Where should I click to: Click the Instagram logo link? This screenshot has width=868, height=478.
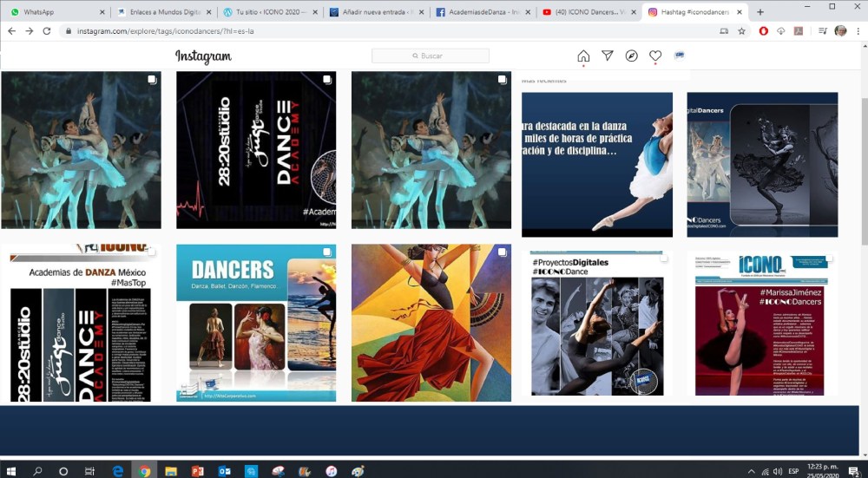(203, 56)
